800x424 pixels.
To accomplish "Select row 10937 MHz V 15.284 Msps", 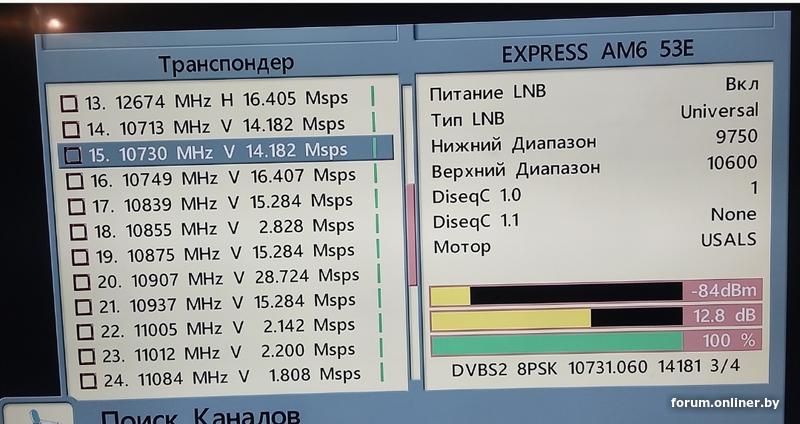I will click(230, 304).
